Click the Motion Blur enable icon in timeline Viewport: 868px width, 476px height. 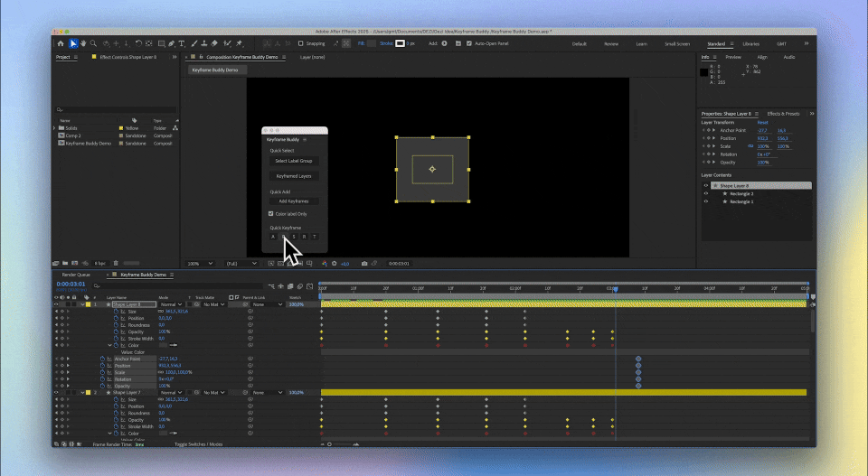point(300,286)
